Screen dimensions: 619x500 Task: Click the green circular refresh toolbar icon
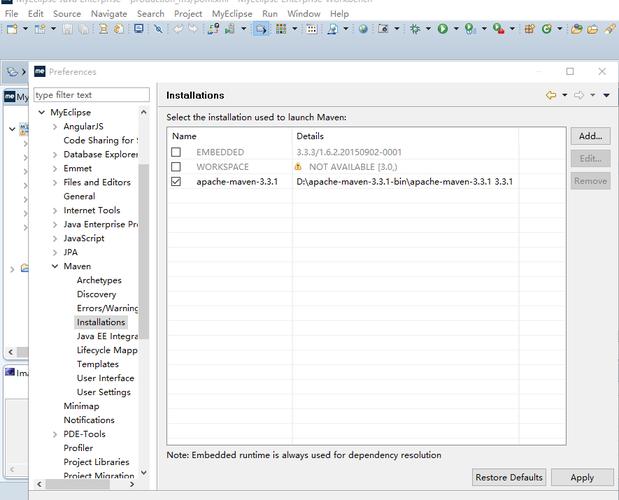(x=547, y=29)
